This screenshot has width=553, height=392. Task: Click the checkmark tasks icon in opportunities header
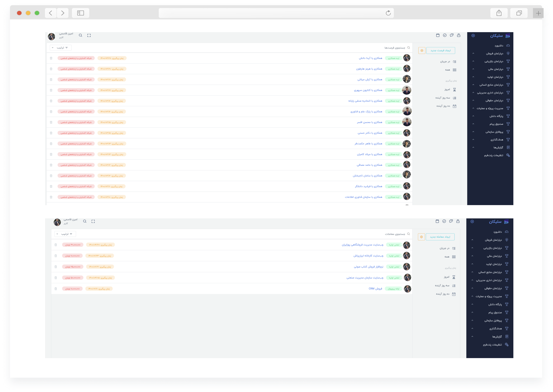tap(445, 35)
